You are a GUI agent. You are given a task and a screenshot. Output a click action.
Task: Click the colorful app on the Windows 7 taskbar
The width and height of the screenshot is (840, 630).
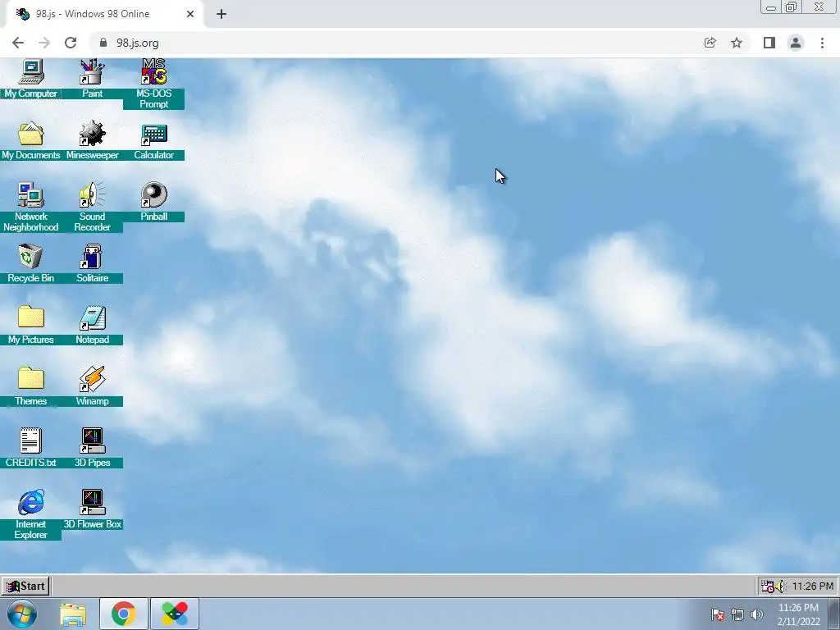(x=175, y=614)
